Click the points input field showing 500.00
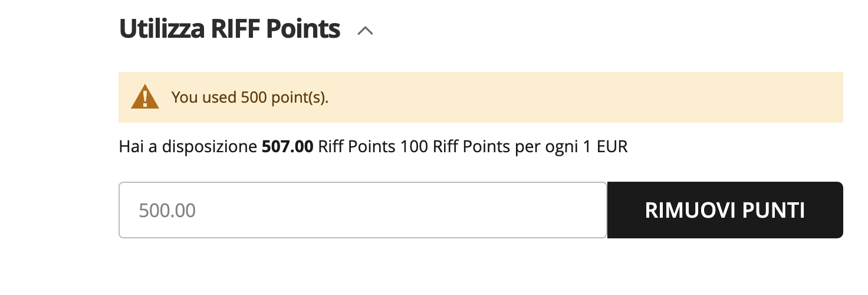Viewport: 868px width, 295px height. [363, 210]
